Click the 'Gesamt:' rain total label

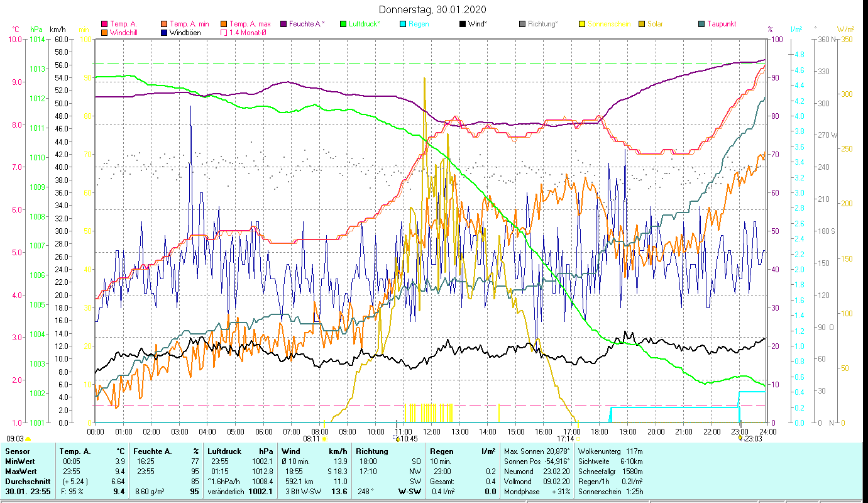tap(442, 482)
